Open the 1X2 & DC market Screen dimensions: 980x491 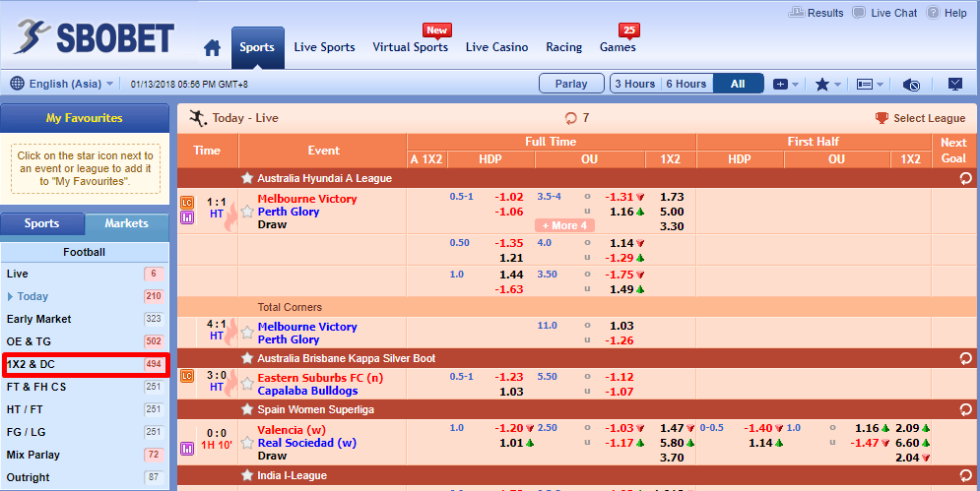pos(85,364)
